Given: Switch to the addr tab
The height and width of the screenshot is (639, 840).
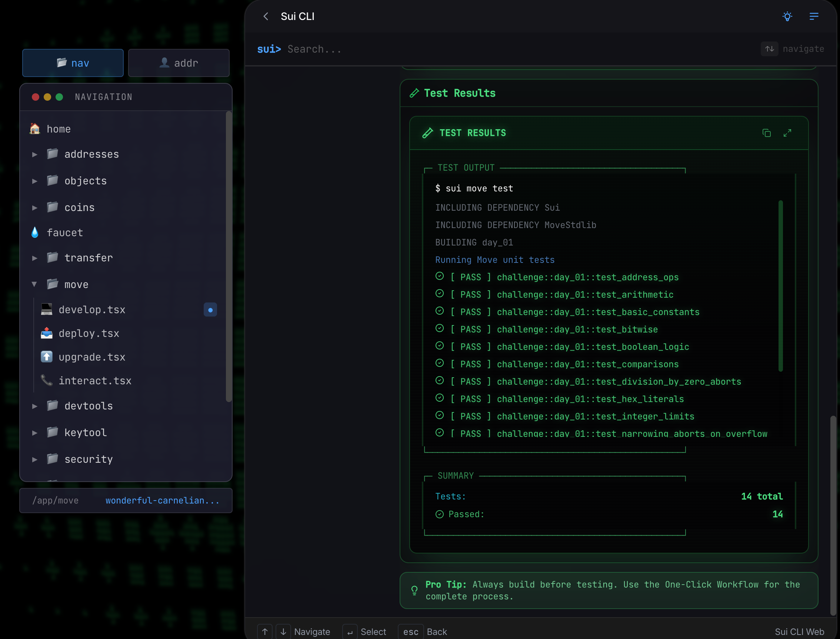Looking at the screenshot, I should click(x=179, y=63).
